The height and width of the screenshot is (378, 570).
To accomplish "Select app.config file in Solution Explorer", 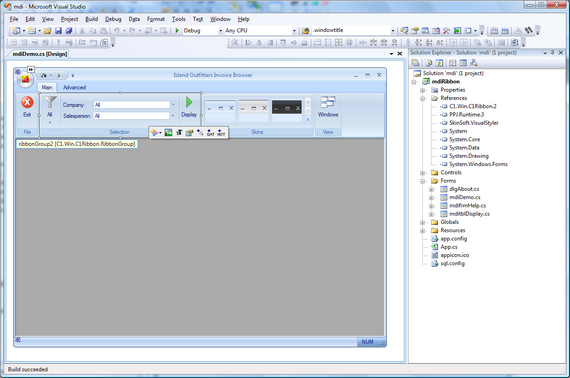I will [453, 239].
